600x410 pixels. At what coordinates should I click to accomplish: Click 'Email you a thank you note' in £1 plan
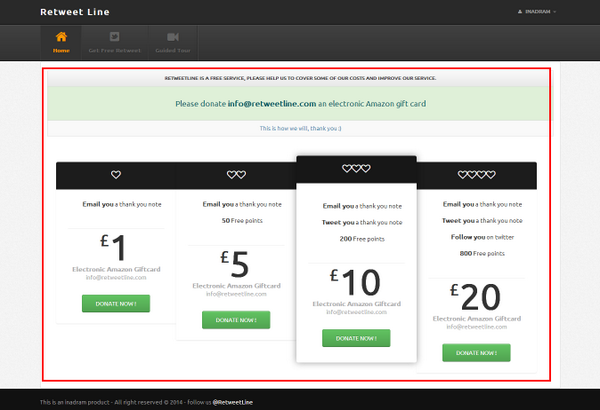click(x=122, y=204)
